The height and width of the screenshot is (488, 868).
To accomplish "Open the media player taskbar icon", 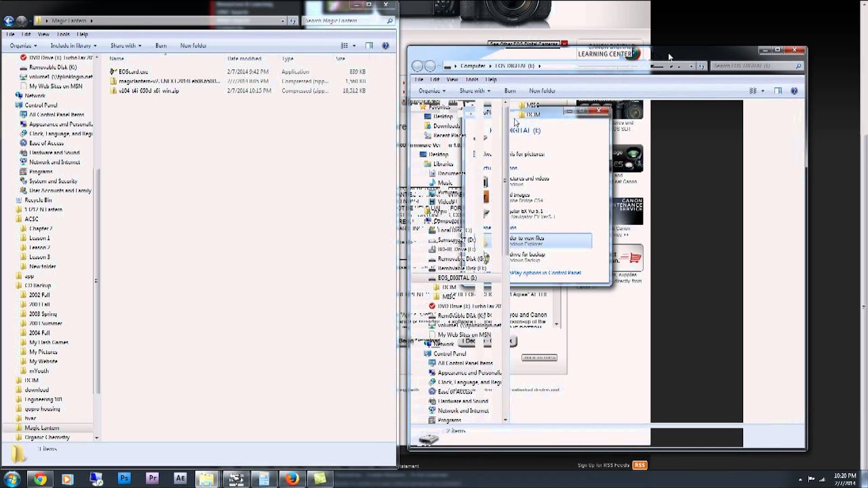I will [x=67, y=479].
